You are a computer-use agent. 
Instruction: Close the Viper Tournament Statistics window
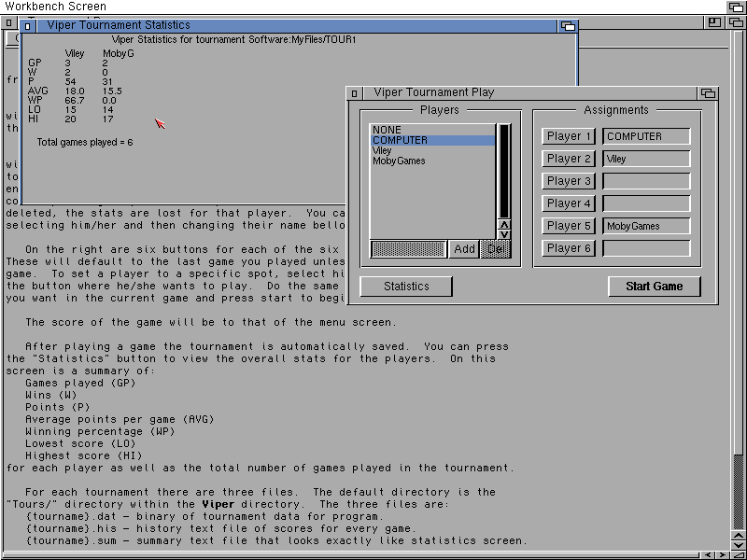(27, 26)
